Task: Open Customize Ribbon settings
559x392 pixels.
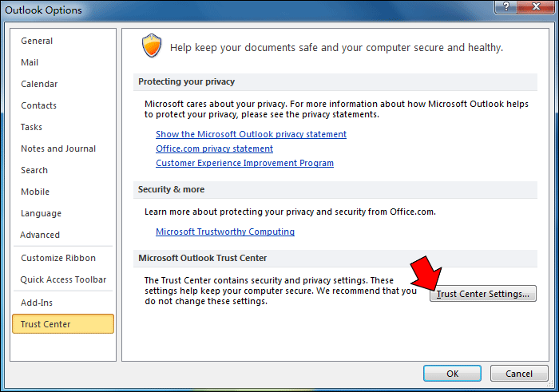Action: click(x=58, y=258)
